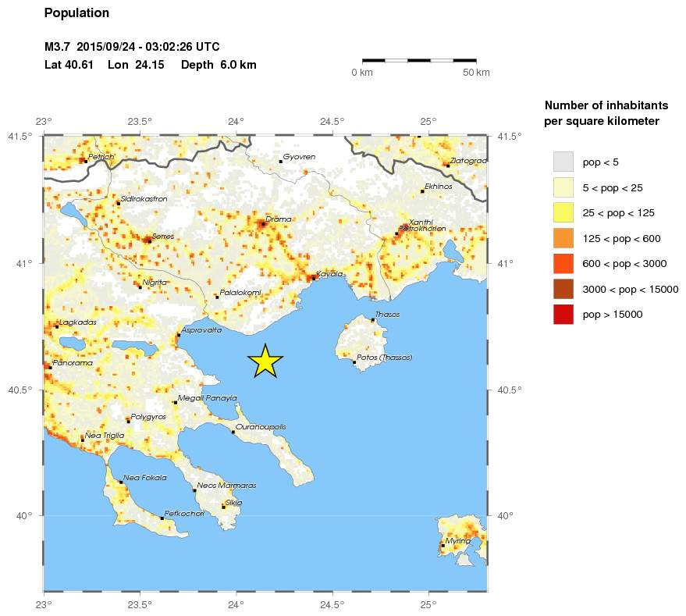Click the Kavala city marker
The width and height of the screenshot is (686, 616).
pos(313,279)
